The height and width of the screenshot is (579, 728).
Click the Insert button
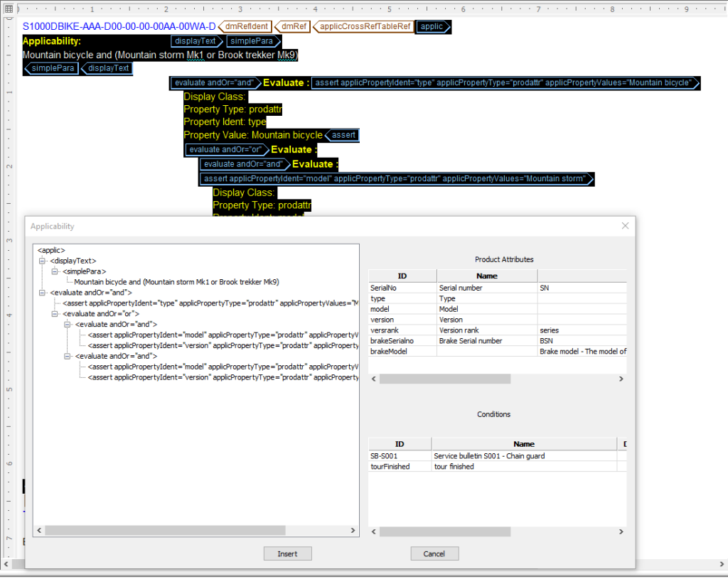(287, 553)
